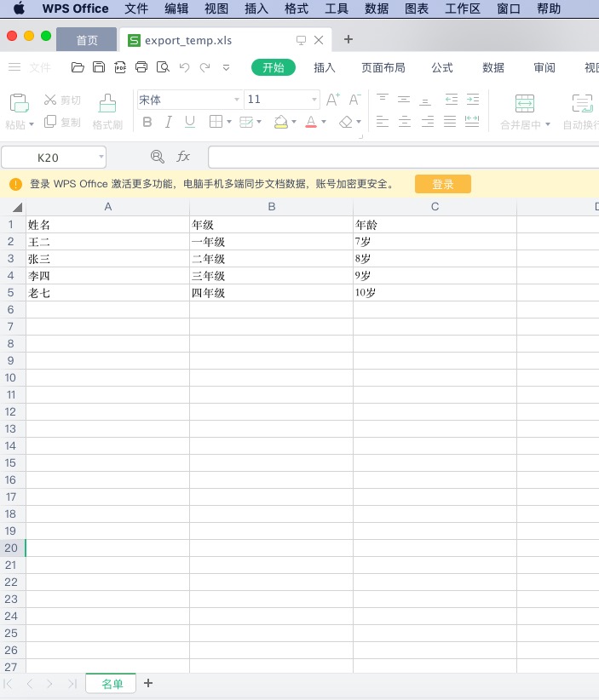Decrease indent icon
Viewport: 599px width, 700px height.
[x=452, y=99]
